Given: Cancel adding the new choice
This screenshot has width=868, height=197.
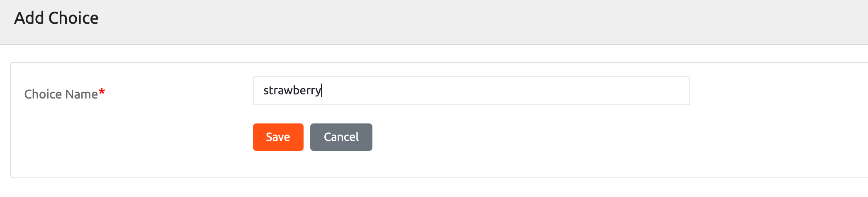Looking at the screenshot, I should [x=341, y=137].
